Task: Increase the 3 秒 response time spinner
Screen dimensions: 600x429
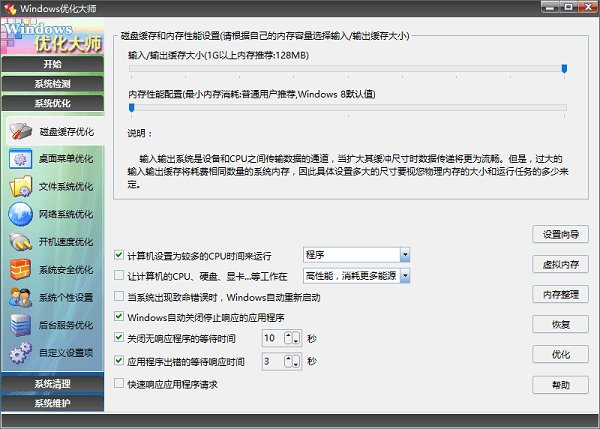Action: (x=289, y=361)
